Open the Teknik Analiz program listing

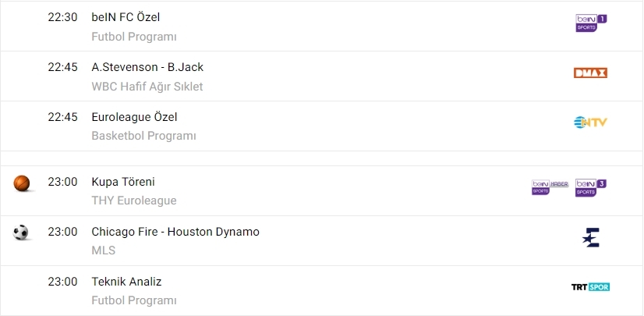point(126,282)
